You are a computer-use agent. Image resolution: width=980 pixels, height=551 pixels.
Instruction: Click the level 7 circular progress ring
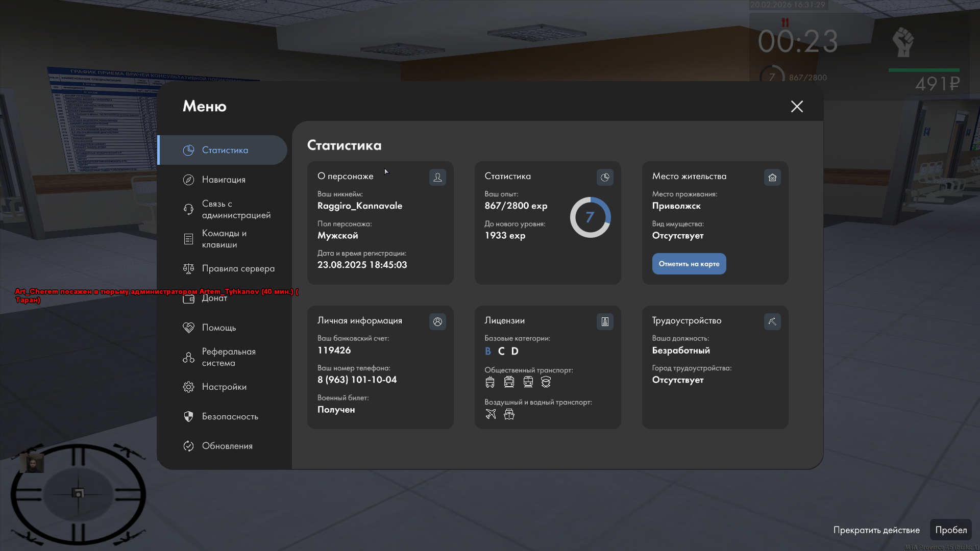[x=590, y=217]
